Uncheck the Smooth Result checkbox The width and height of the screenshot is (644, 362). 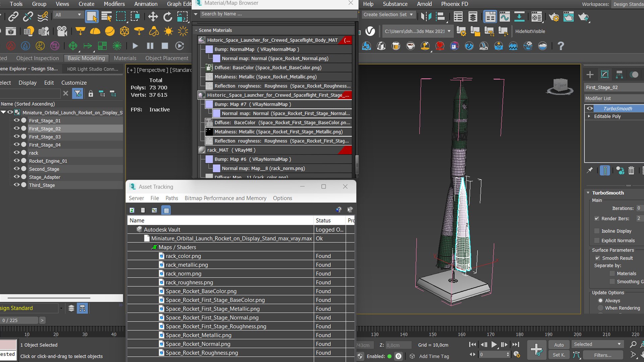597,258
